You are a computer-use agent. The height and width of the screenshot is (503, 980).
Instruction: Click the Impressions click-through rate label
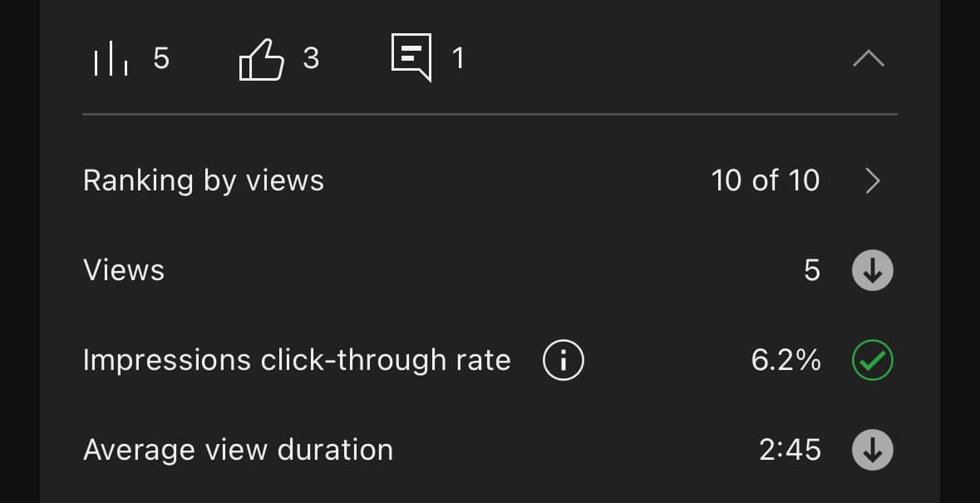click(x=297, y=361)
